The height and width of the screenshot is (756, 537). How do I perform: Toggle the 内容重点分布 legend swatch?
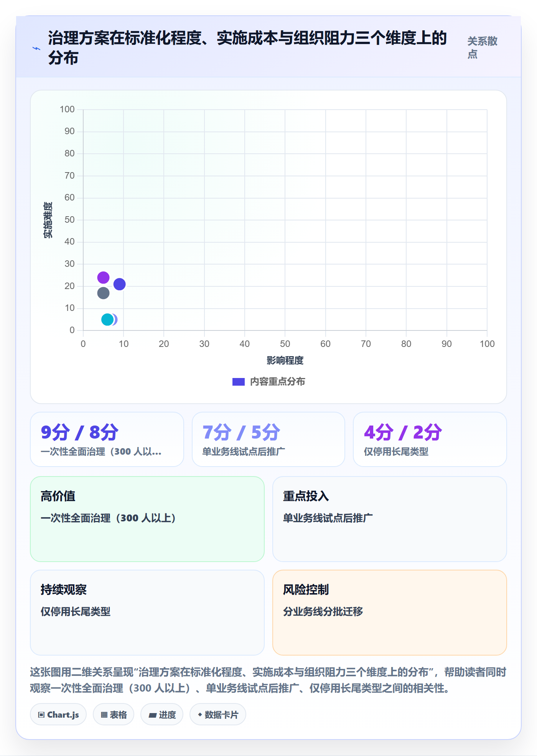point(239,382)
